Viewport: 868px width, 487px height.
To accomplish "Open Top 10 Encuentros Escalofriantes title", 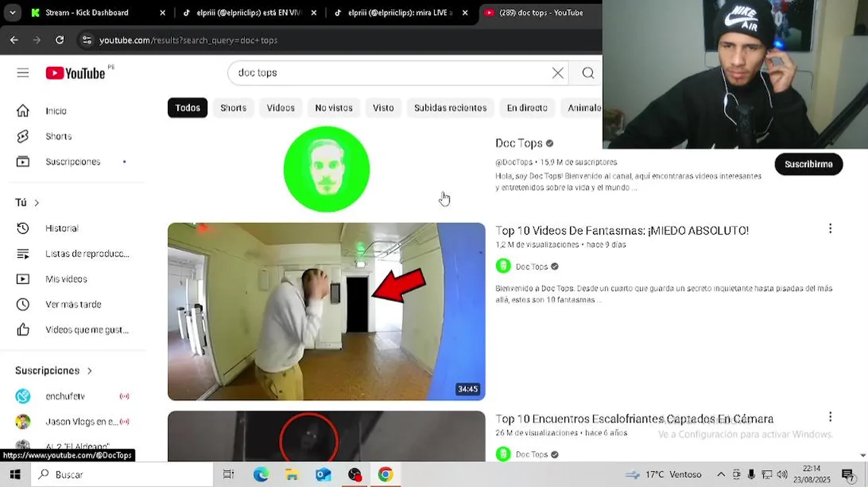I will 634,419.
